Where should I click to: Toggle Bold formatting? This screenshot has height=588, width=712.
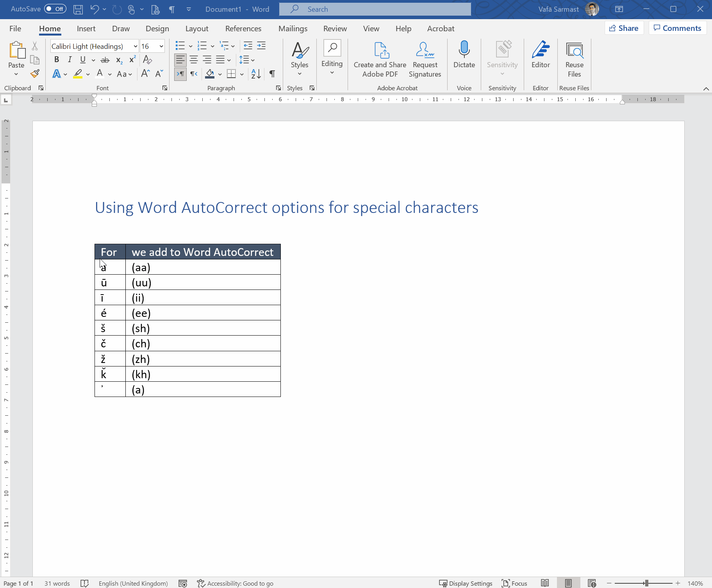pos(57,60)
